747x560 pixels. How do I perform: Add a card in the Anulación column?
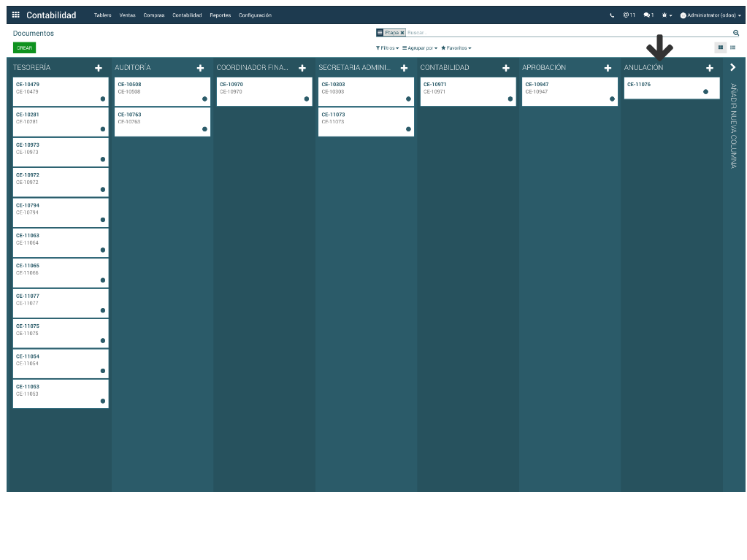(x=709, y=68)
